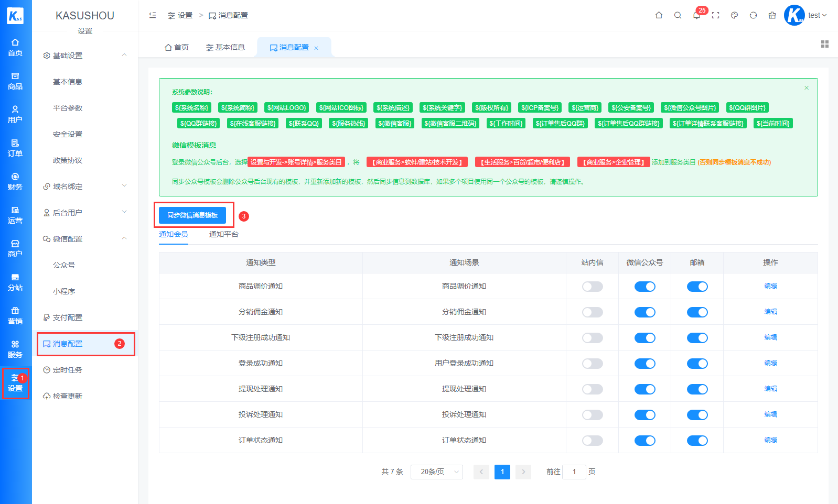Viewport: 838px width, 504px height.
Task: Open the 服务 section in left rail
Action: click(15, 349)
